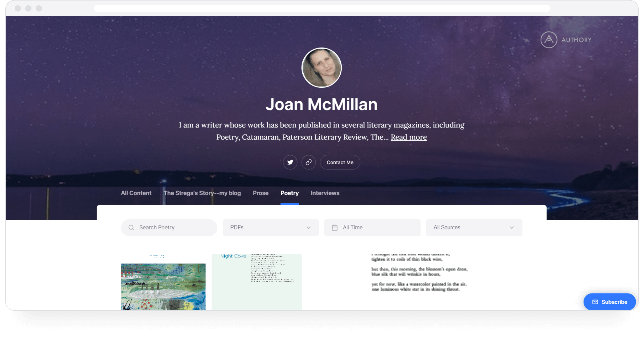Expand the All Time date filter
Screen dimensions: 644x337
(x=372, y=227)
